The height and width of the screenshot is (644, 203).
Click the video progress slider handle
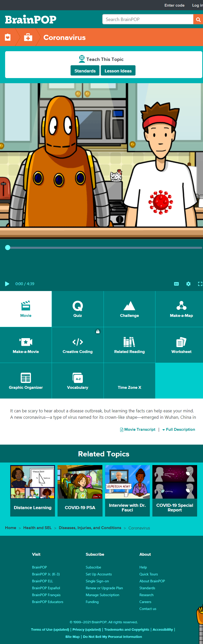coord(8,248)
